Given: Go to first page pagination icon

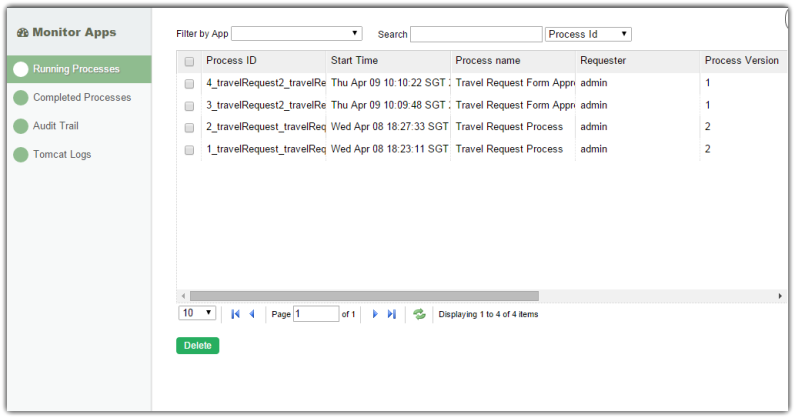Looking at the screenshot, I should click(235, 314).
